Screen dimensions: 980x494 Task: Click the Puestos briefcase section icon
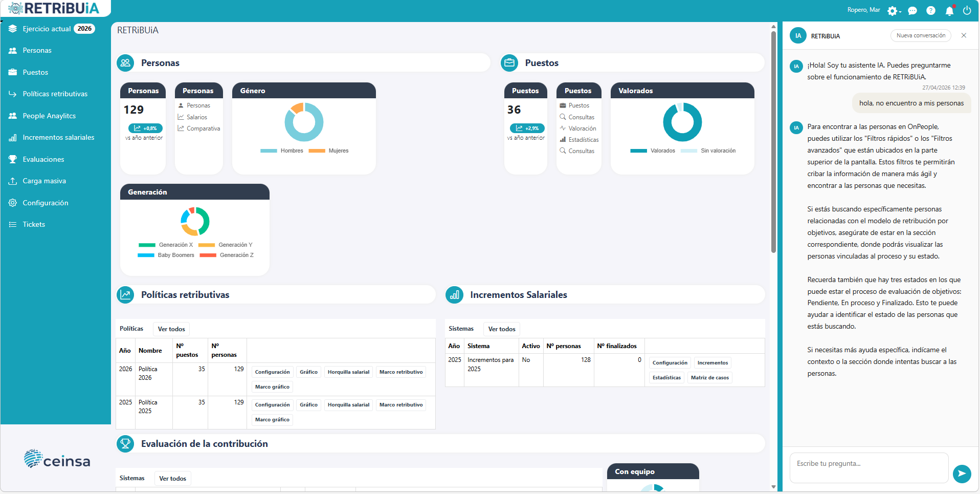[509, 63]
